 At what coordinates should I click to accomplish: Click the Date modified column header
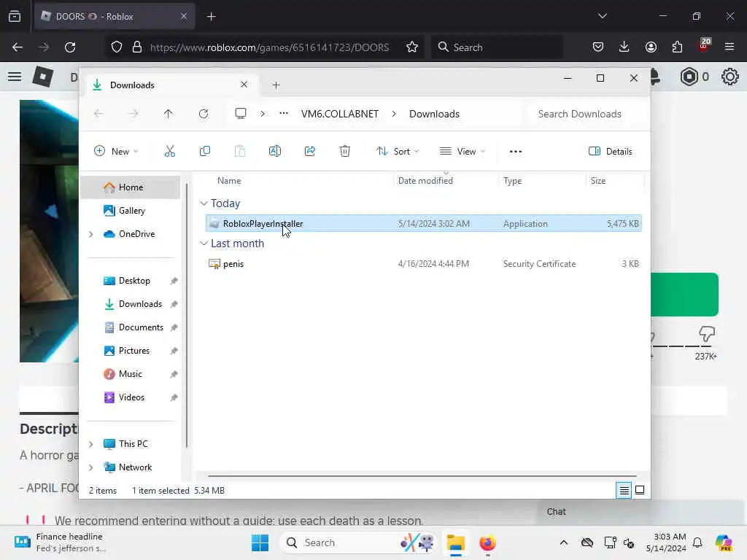[446, 181]
